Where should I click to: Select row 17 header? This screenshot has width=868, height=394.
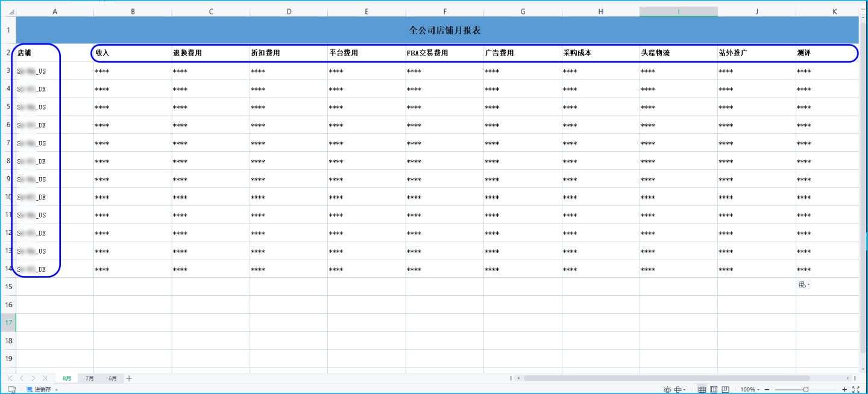[8, 323]
